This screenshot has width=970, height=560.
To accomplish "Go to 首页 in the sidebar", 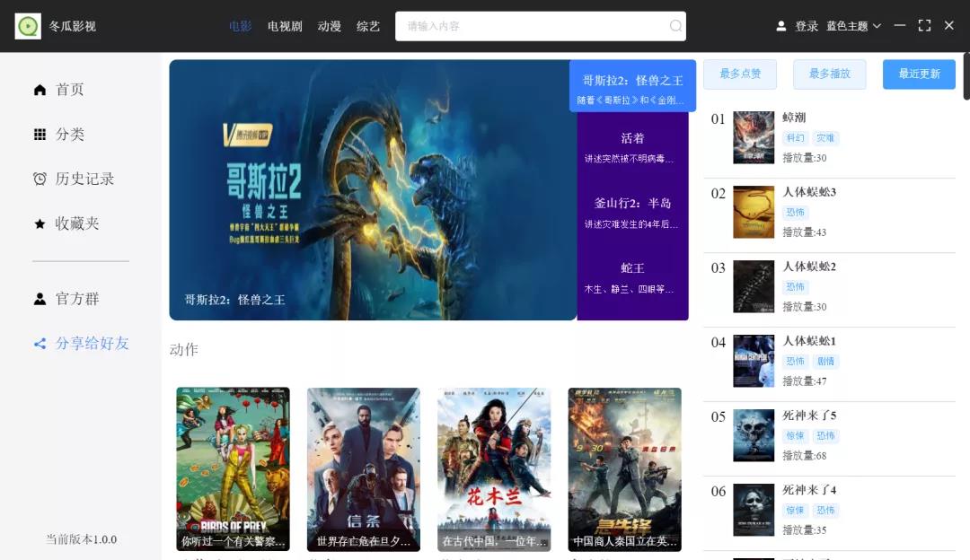I will (70, 90).
